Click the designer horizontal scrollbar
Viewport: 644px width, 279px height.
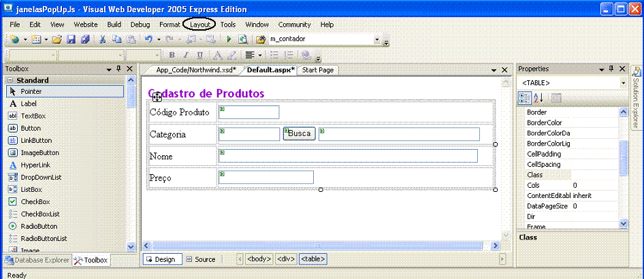point(317,246)
